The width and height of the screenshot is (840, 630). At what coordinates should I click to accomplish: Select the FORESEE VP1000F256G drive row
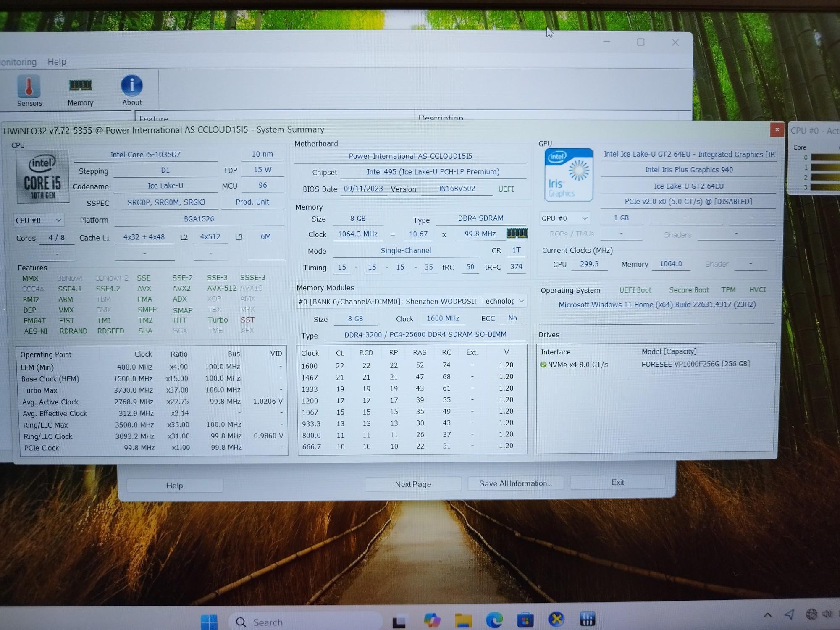point(655,364)
